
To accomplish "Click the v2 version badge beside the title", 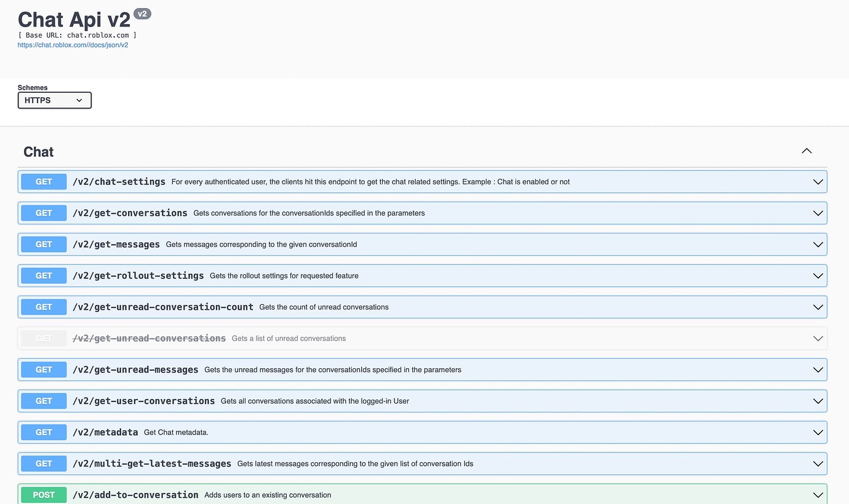I will coord(142,14).
